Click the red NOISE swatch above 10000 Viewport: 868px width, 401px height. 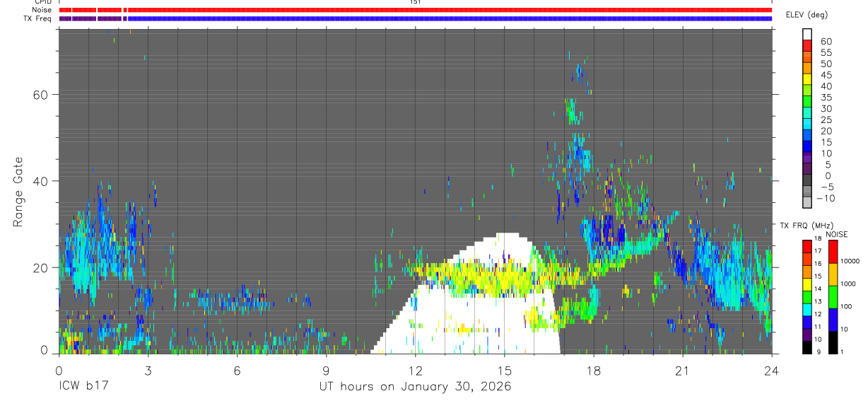[833, 251]
